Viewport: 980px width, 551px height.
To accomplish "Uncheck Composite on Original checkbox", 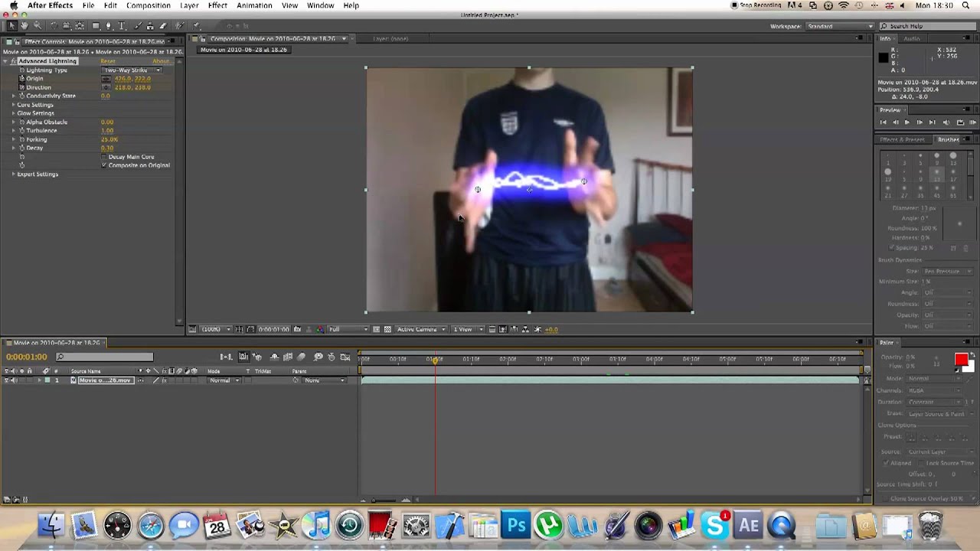I will [104, 165].
